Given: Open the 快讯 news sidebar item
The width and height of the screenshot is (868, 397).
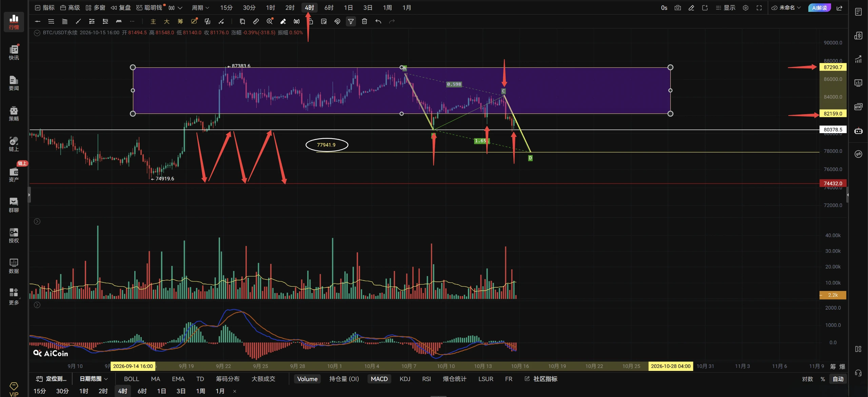Looking at the screenshot, I should click(x=14, y=53).
